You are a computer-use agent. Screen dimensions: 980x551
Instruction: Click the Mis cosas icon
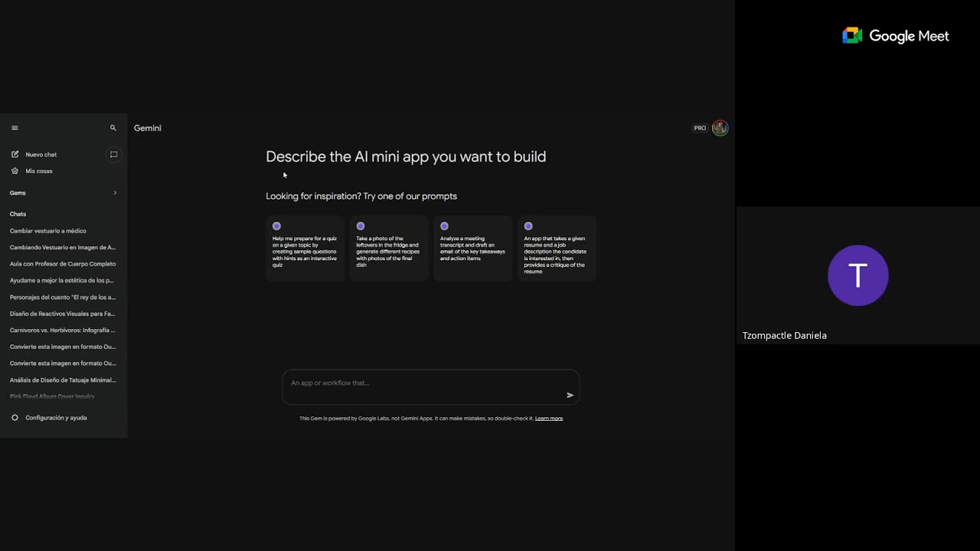point(15,171)
